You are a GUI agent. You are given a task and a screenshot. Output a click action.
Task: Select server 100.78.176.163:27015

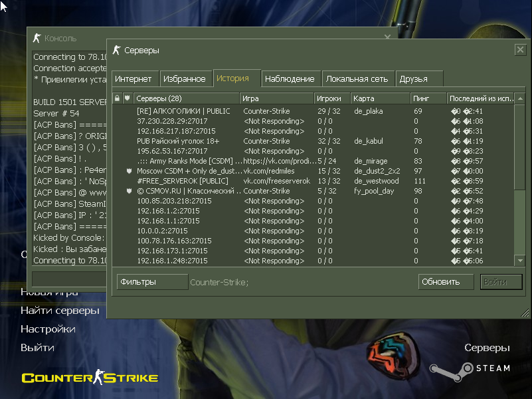313,241
